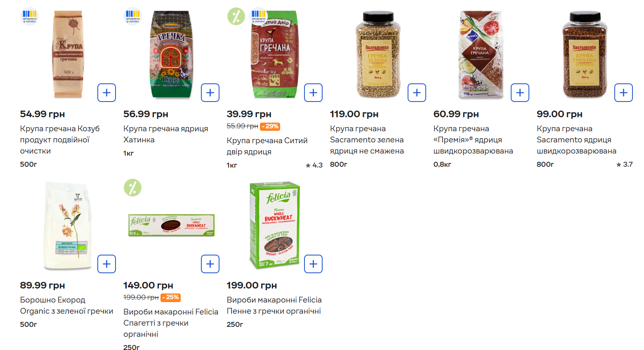The image size is (644, 350).
Task: Open Felicia Penne package image
Action: [275, 225]
